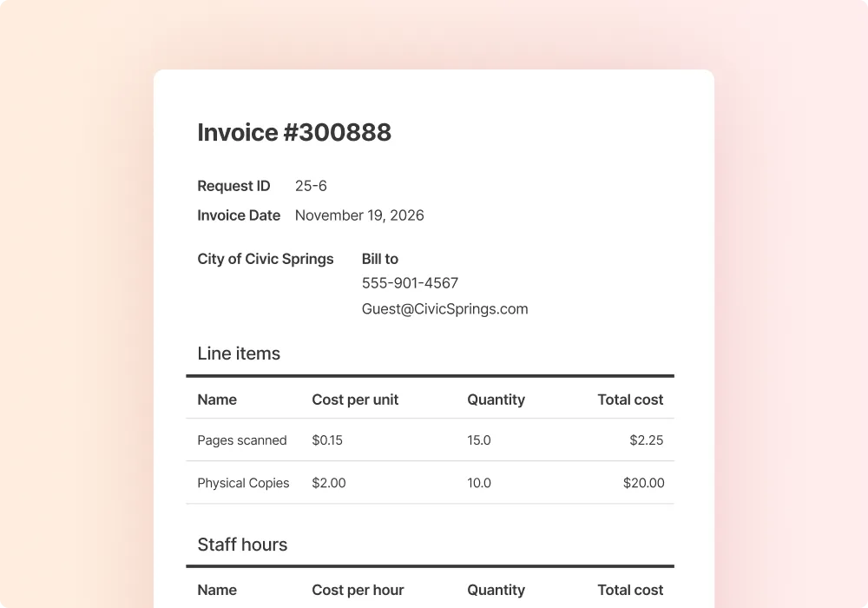
Task: Select the $2.25 total cost cell
Action: click(x=646, y=440)
